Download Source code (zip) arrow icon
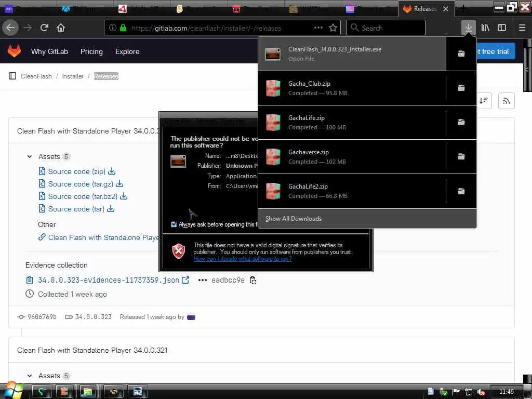Viewport: 532px width, 399px height. (112, 171)
